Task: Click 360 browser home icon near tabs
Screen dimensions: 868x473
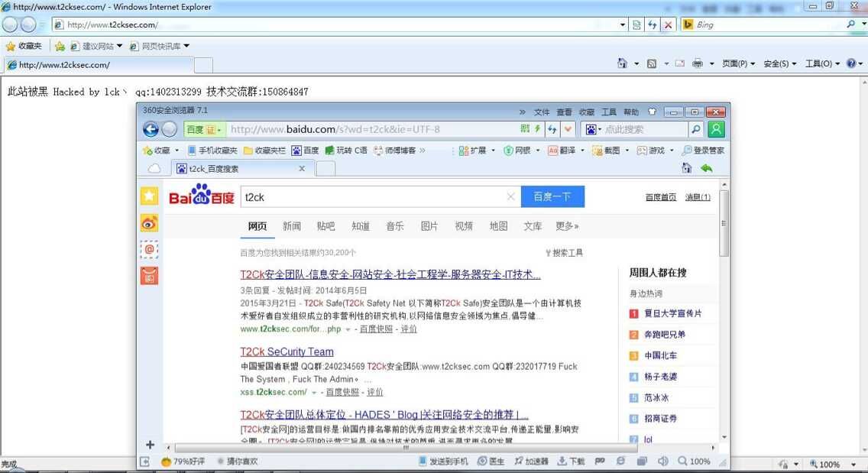Action: pos(686,168)
